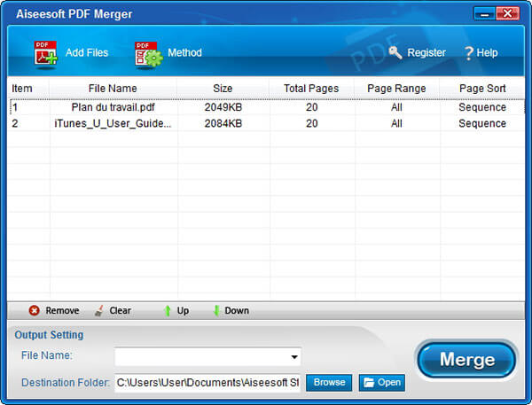This screenshot has height=405, width=532.
Task: Click the Page Sort column header
Action: pos(482,89)
